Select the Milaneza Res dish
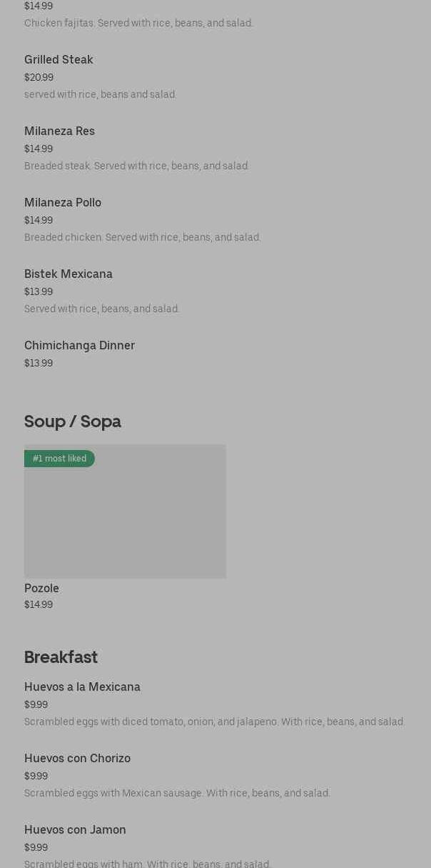The width and height of the screenshot is (431, 868). click(59, 131)
